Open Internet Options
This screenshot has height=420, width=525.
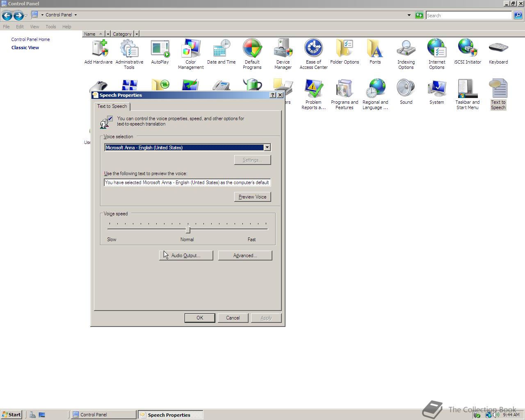click(437, 54)
